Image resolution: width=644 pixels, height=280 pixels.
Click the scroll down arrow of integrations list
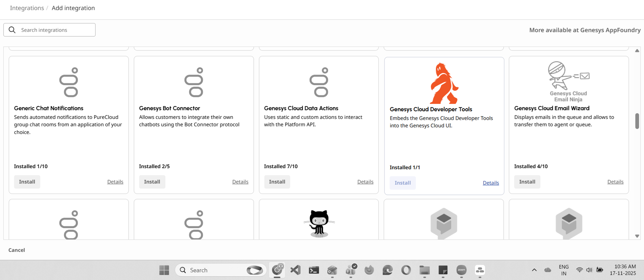click(x=637, y=236)
